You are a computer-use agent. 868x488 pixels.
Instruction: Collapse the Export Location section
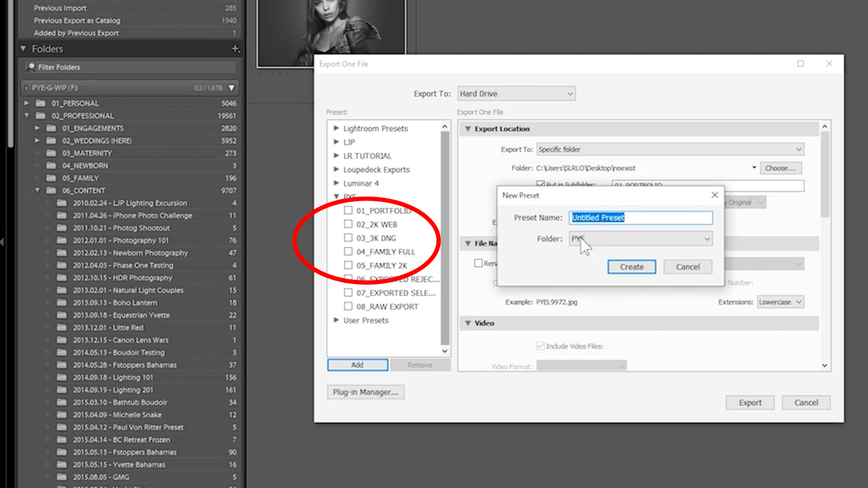467,128
